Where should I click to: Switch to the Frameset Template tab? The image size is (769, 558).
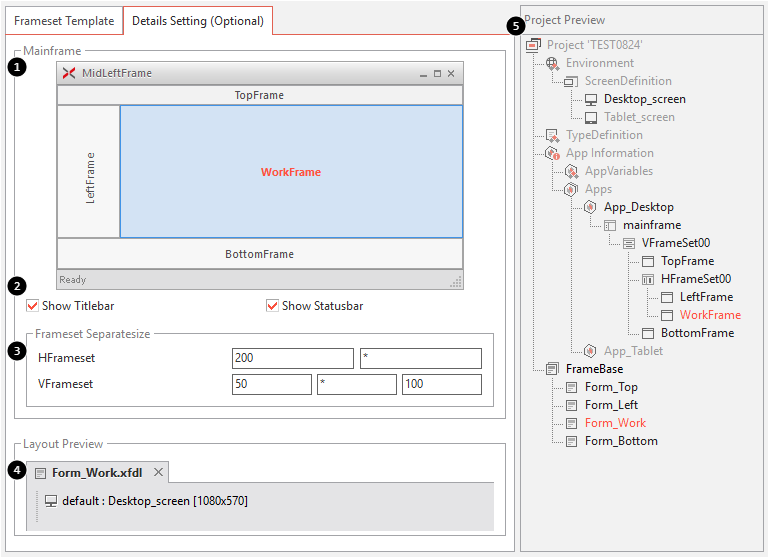pos(64,20)
